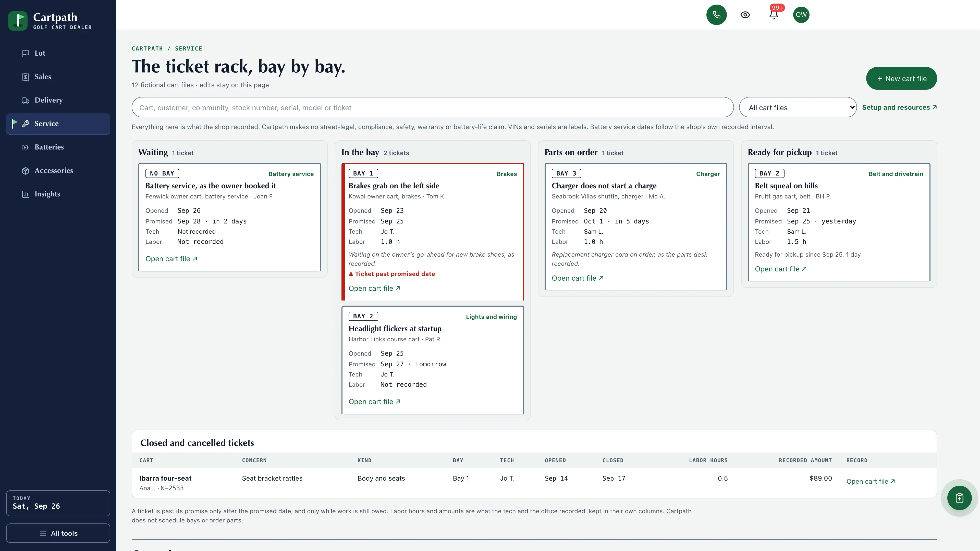Click the floating clipboard button

pyautogui.click(x=959, y=498)
